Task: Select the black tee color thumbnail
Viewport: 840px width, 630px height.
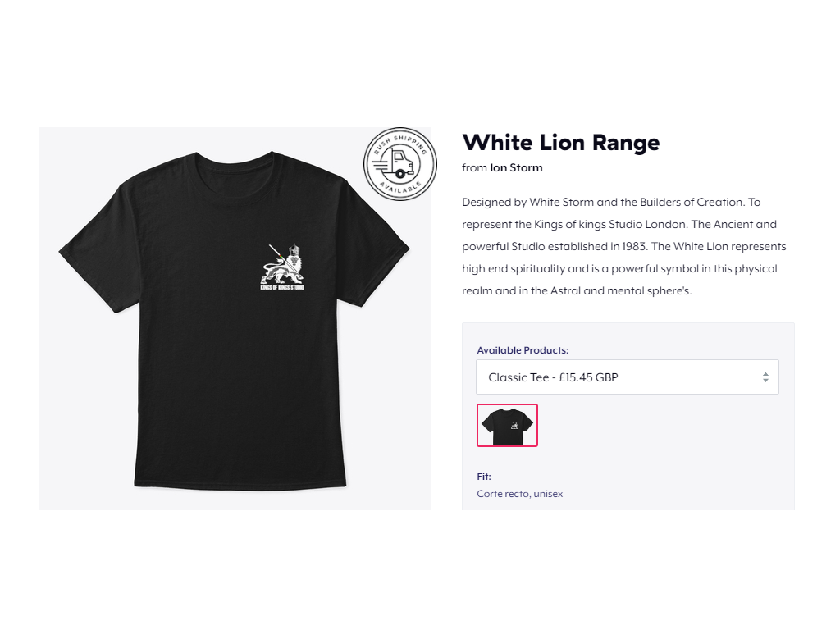Action: pyautogui.click(x=507, y=426)
